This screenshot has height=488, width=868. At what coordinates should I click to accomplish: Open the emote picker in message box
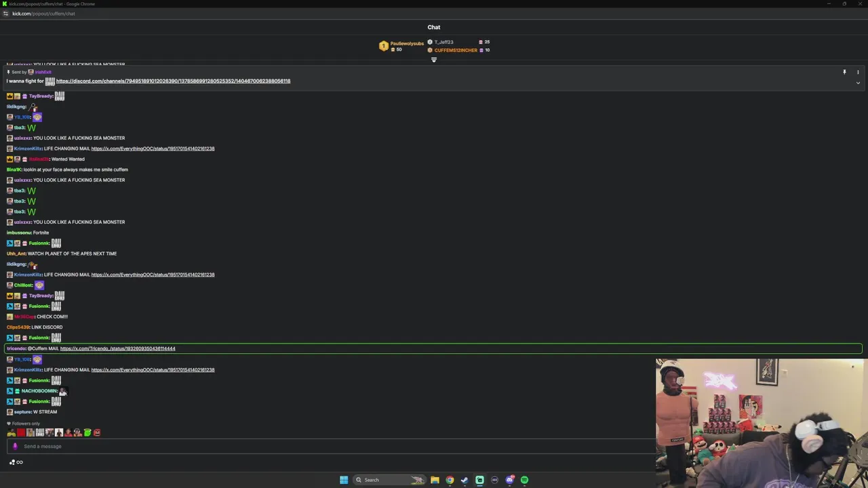coord(15,447)
